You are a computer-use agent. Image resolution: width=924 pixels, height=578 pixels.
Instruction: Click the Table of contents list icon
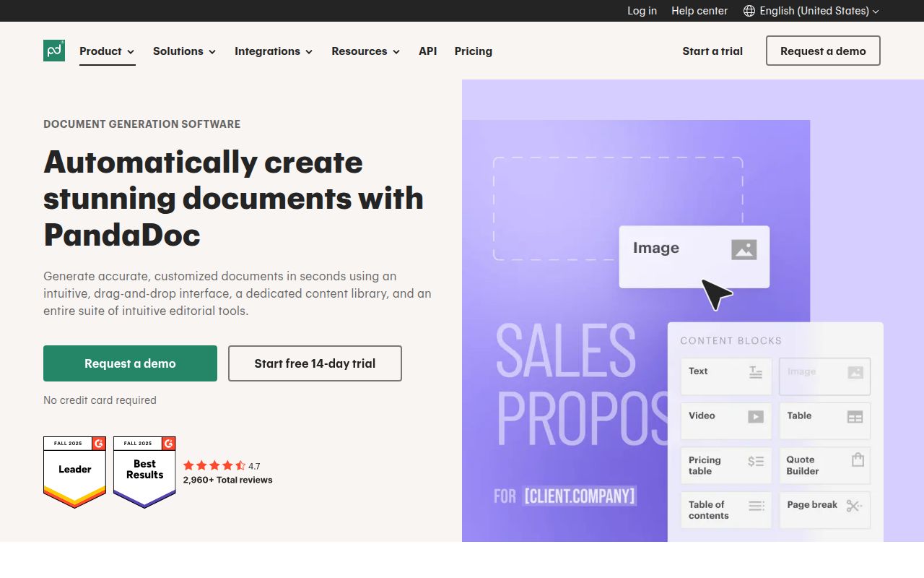757,506
